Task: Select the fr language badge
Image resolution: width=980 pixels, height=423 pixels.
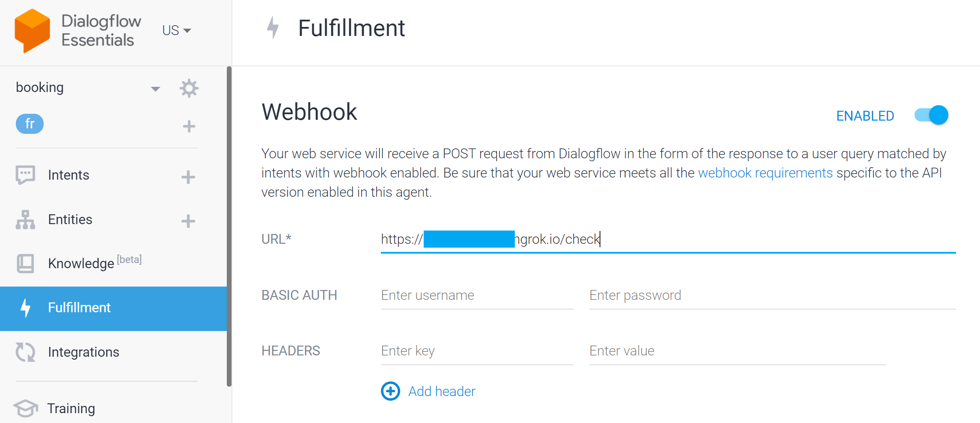Action: (x=30, y=124)
